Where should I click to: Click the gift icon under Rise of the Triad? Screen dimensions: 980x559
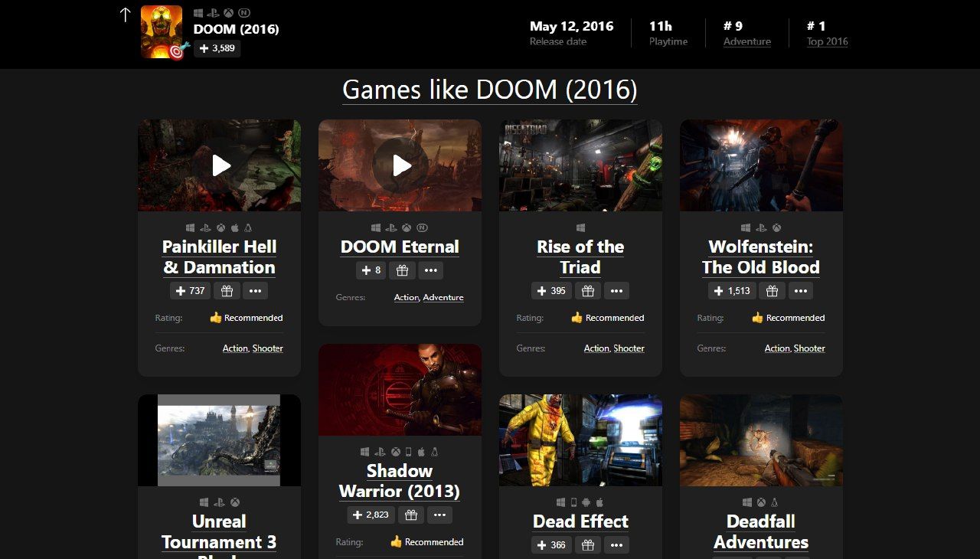click(588, 291)
